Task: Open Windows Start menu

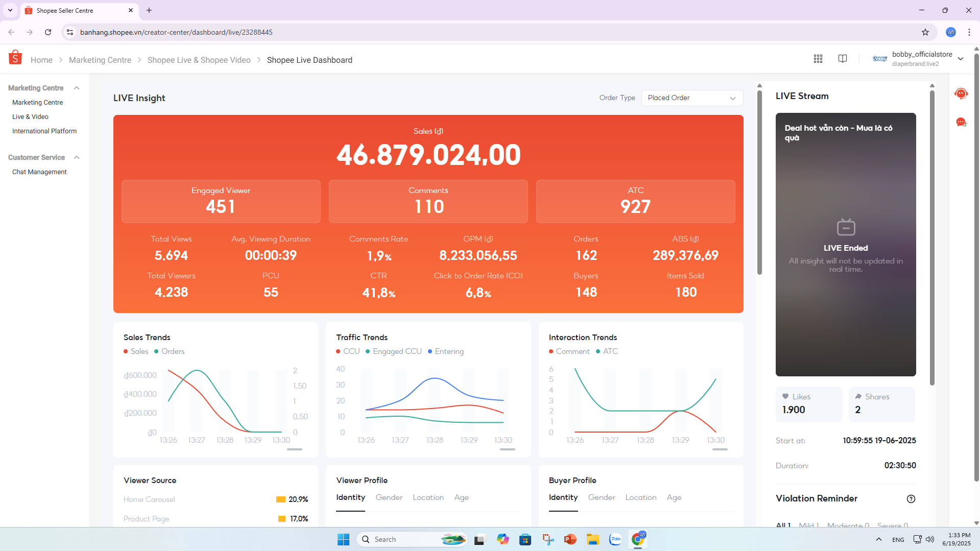Action: [343, 539]
